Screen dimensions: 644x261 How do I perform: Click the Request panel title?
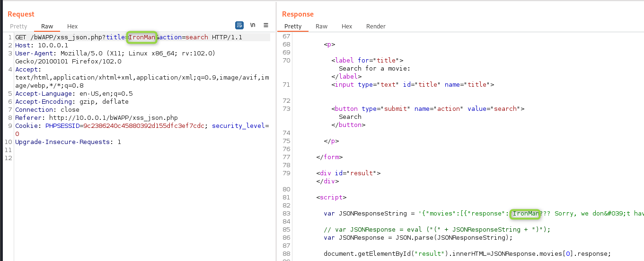pyautogui.click(x=21, y=14)
